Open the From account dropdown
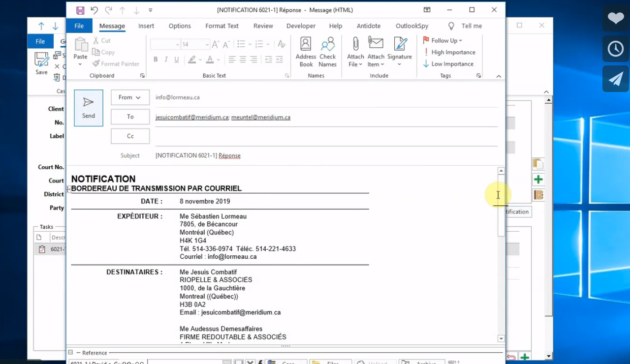Screen dimensions: 630x364 tap(130, 97)
